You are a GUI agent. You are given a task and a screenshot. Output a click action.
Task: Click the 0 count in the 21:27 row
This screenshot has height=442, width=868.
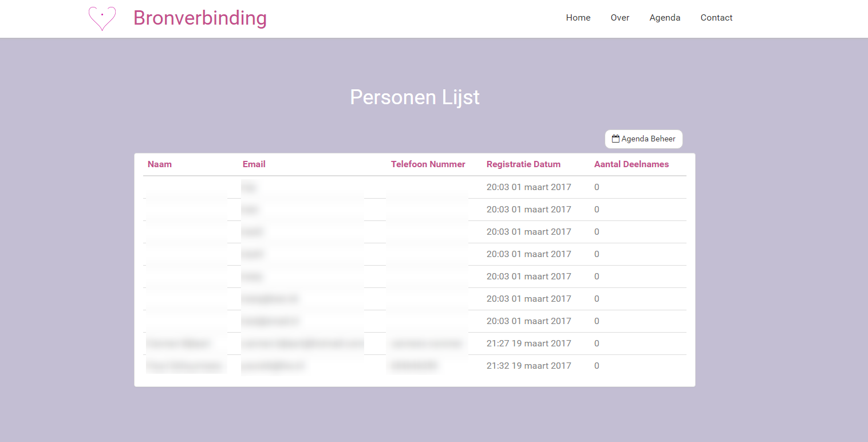tap(597, 344)
